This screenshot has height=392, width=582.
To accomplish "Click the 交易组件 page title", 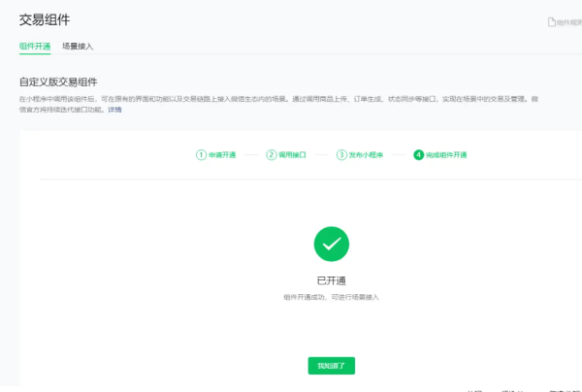I will click(x=45, y=19).
